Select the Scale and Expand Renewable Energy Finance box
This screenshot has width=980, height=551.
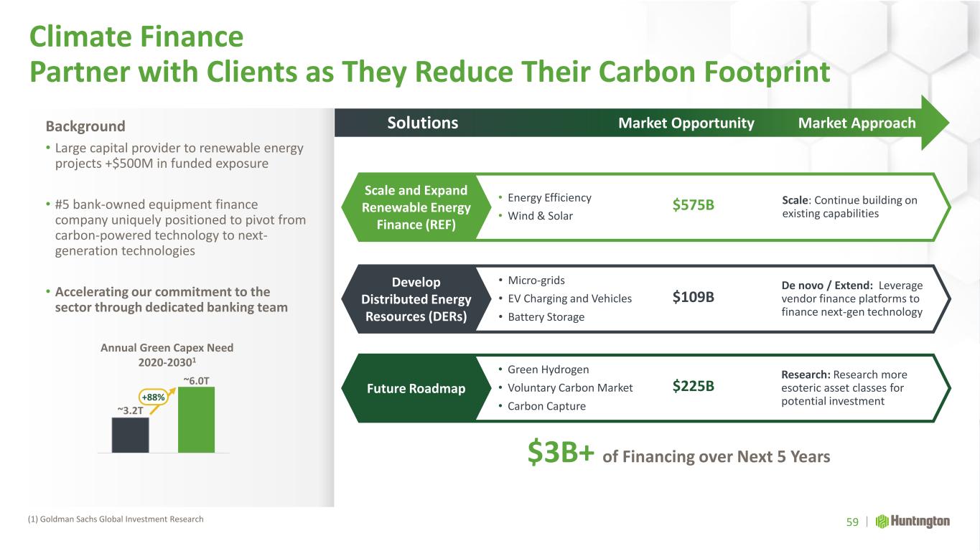[415, 207]
